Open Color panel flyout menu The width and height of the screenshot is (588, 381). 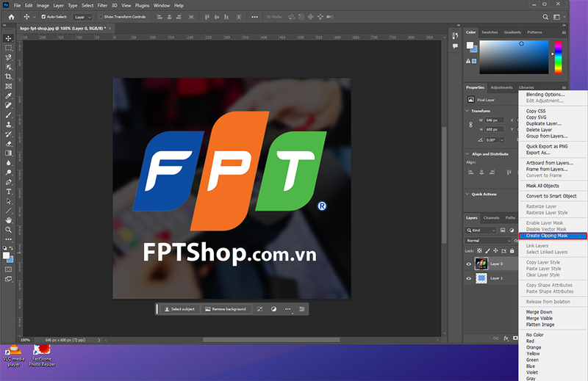click(564, 32)
